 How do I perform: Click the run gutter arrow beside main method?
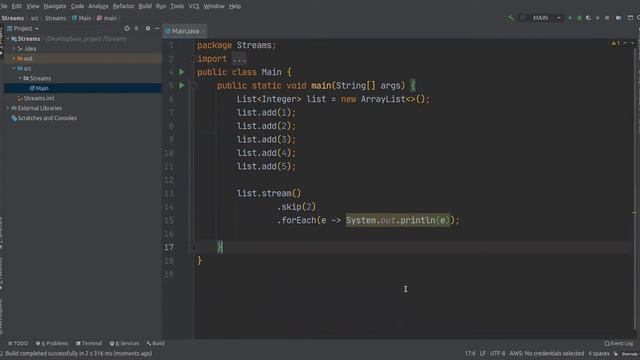click(182, 86)
